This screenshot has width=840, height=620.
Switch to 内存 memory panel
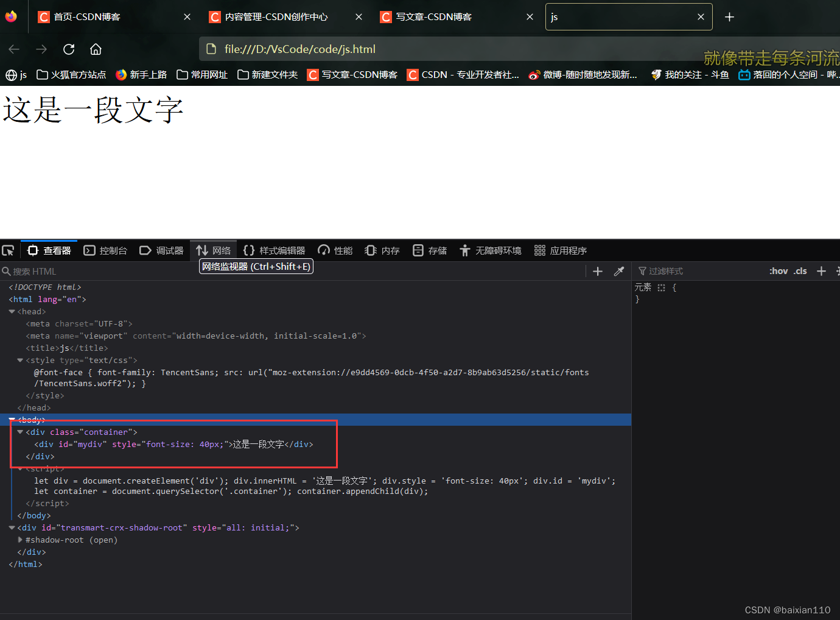pyautogui.click(x=382, y=250)
